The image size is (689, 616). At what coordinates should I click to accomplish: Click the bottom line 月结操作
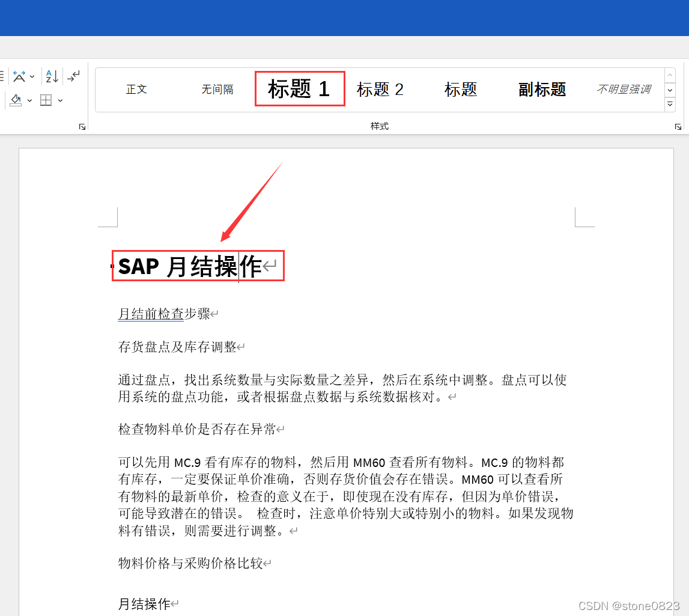tap(144, 604)
